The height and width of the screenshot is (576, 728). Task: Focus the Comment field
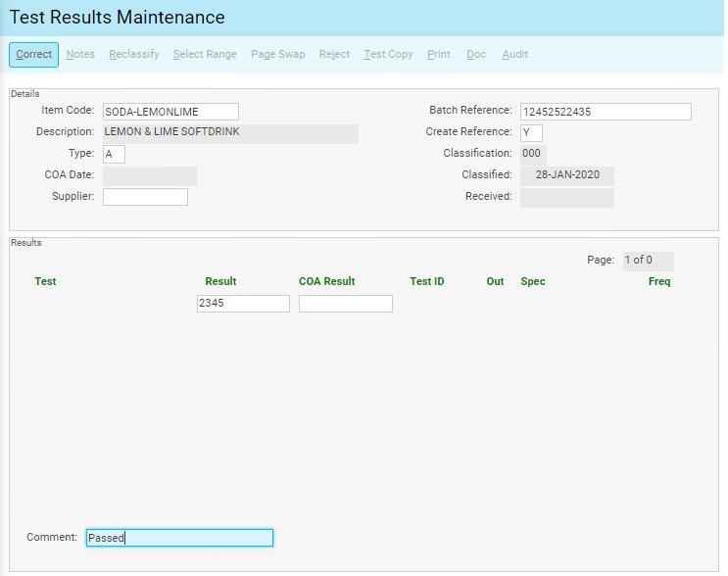click(x=179, y=538)
